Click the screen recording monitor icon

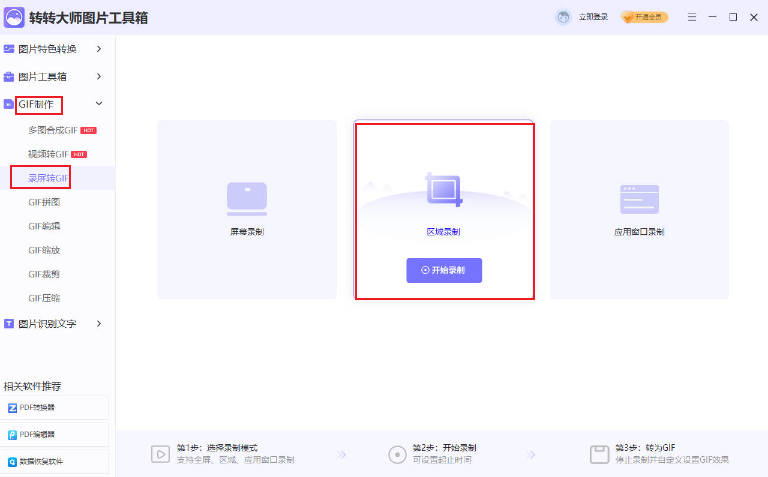246,198
